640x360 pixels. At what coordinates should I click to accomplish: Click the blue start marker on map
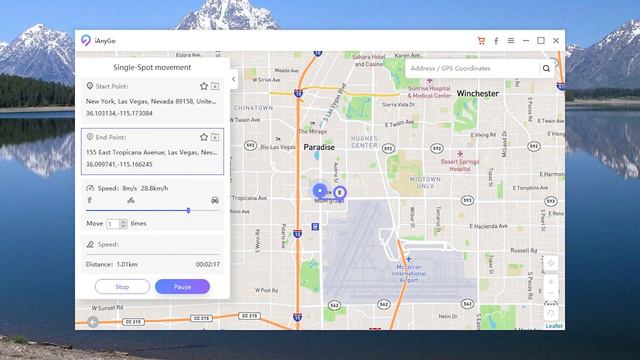click(x=320, y=191)
